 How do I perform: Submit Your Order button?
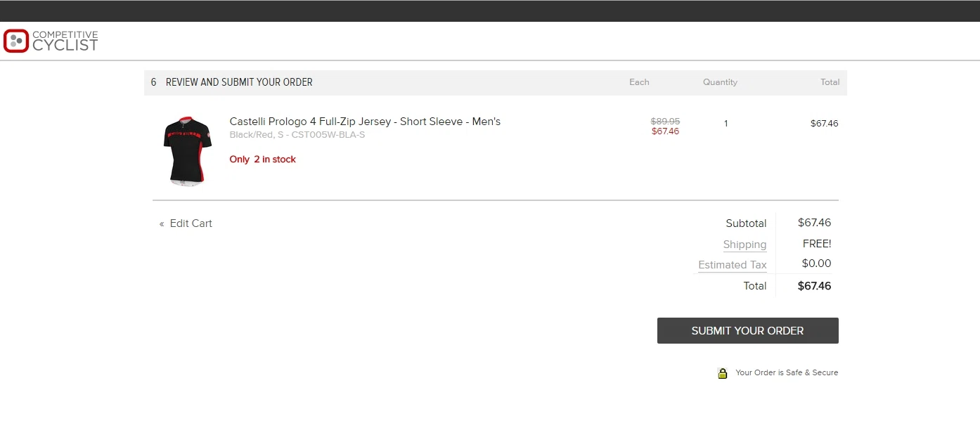tap(747, 330)
